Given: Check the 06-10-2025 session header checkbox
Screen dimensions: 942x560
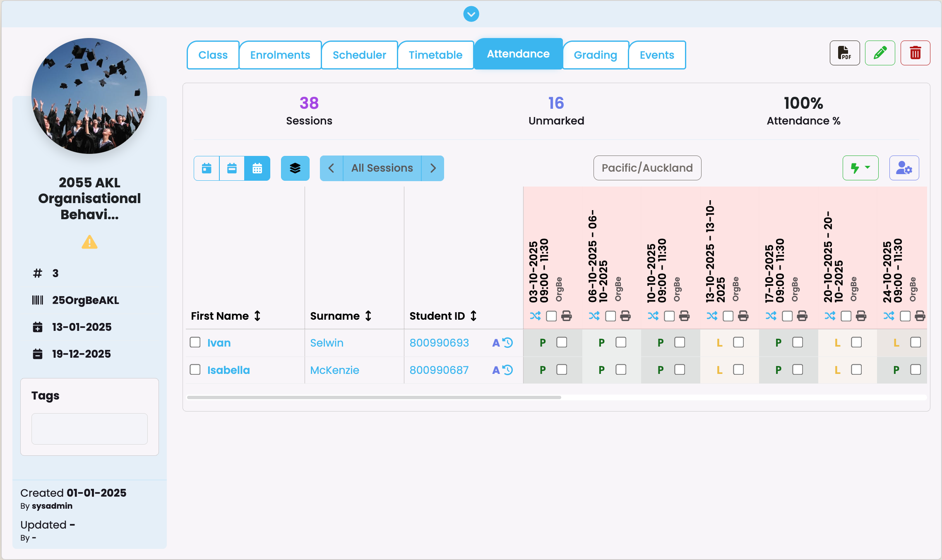Looking at the screenshot, I should [x=610, y=316].
